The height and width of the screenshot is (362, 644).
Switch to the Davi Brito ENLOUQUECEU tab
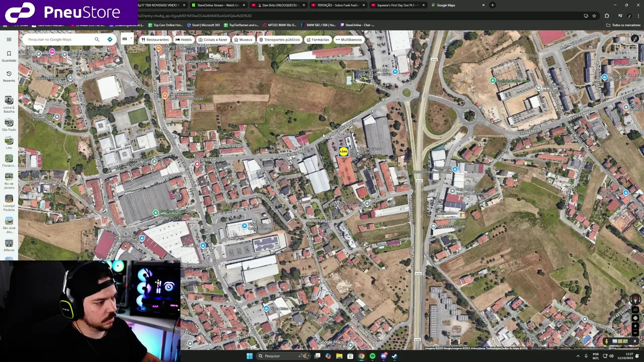point(278,5)
